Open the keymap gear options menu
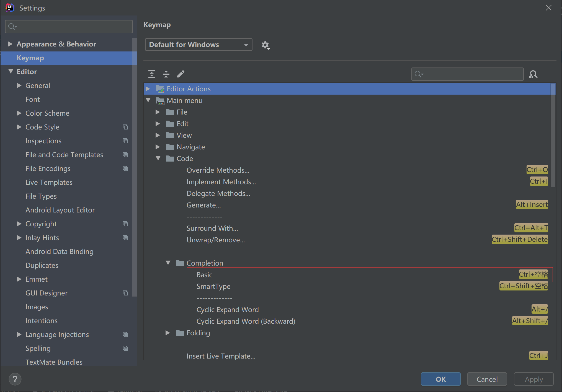 (265, 45)
